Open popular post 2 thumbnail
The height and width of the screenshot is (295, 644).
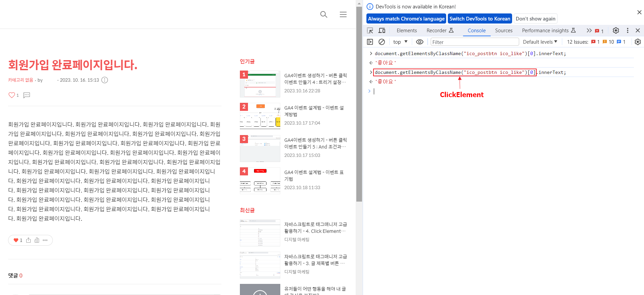pos(260,116)
